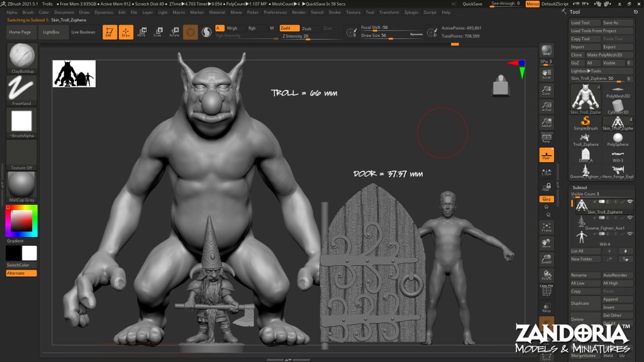644x362 pixels.
Task: Open the Zplugin menu
Action: (411, 12)
